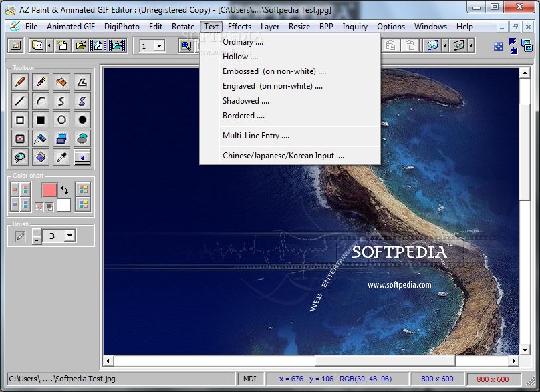Select the spray can airbrush tool
Screen dimensions: 540x392
pos(41,138)
